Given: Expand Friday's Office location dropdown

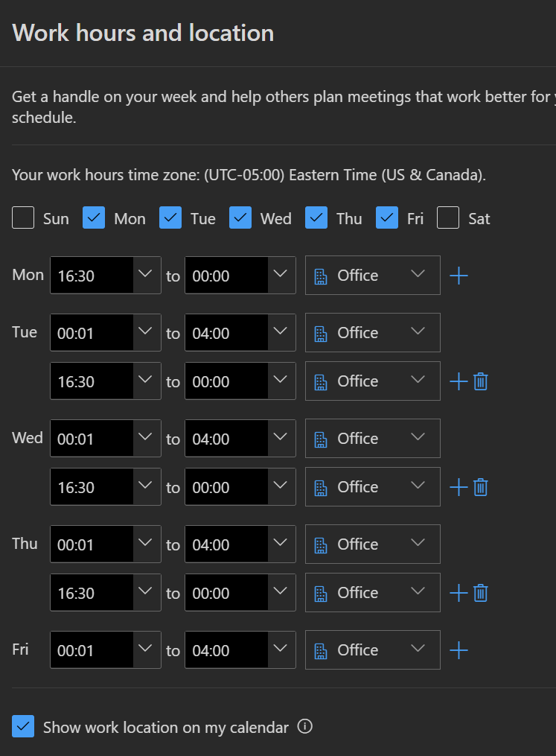Looking at the screenshot, I should point(372,650).
